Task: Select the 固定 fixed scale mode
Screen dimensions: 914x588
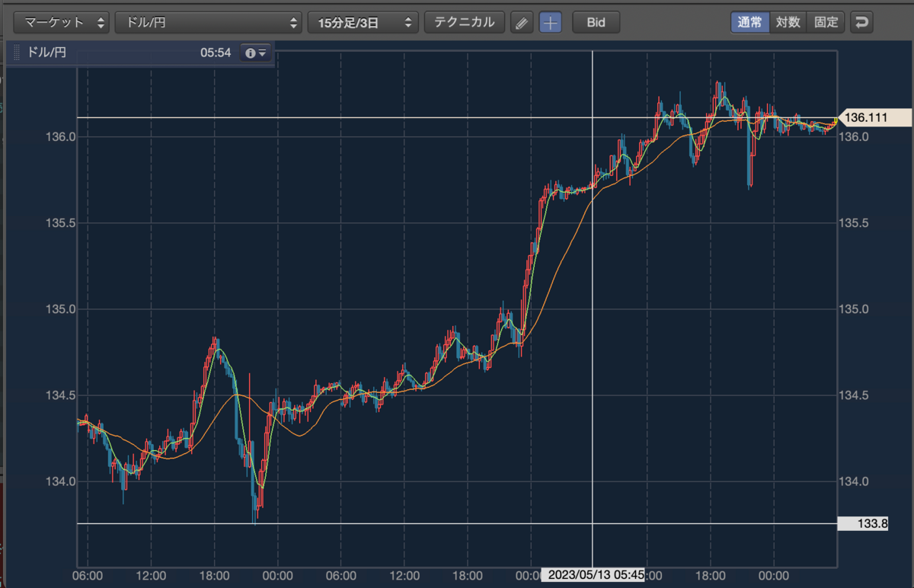Action: (x=826, y=22)
